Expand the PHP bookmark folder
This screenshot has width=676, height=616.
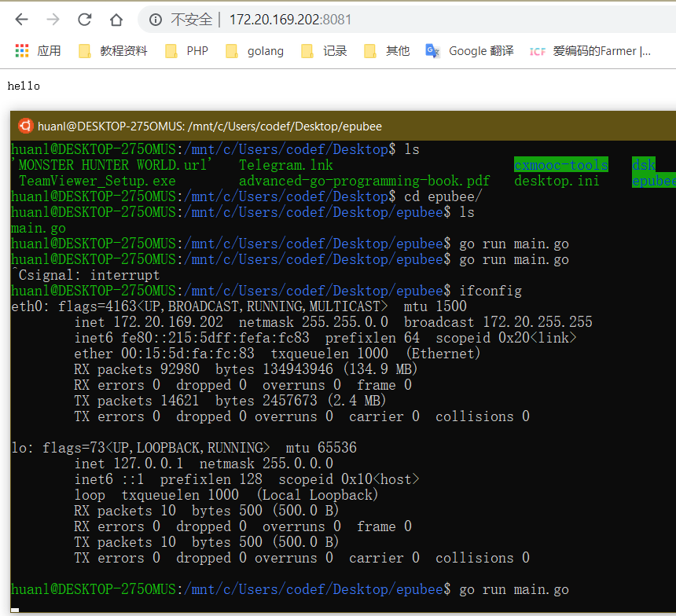(x=187, y=51)
